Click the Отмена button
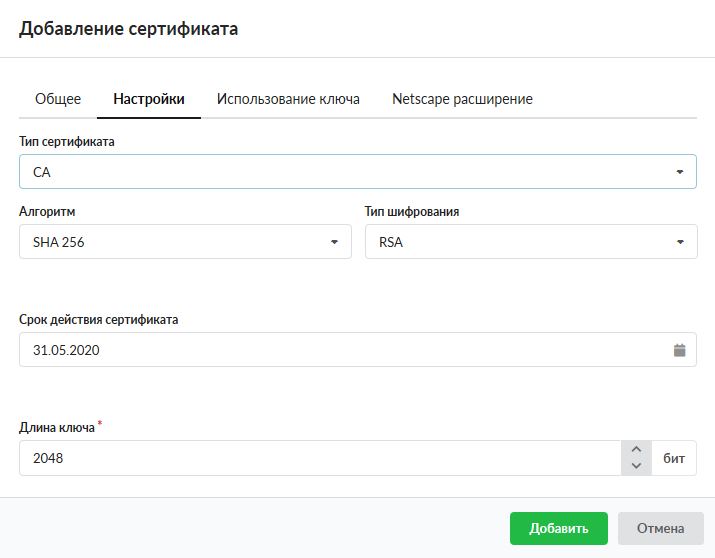Screen dimensions: 715x558 (x=660, y=528)
